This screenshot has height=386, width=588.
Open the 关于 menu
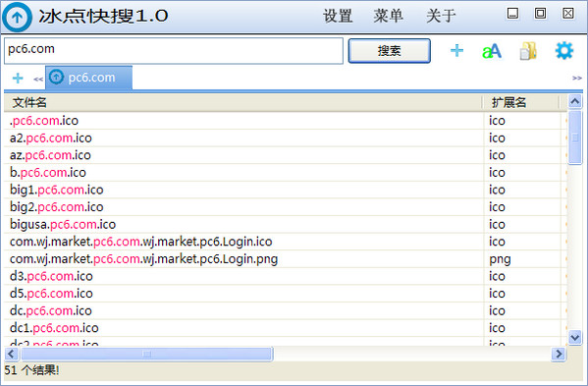click(441, 16)
